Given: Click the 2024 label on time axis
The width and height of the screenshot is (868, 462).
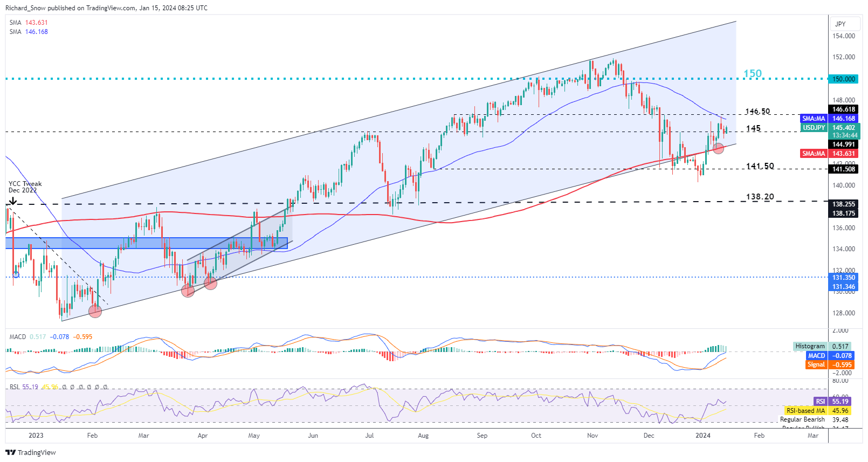Looking at the screenshot, I should 703,436.
